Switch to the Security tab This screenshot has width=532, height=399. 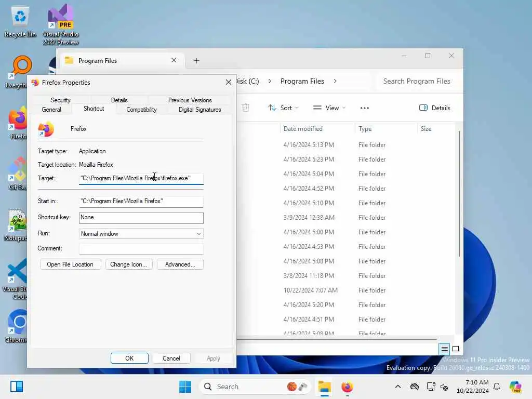tap(60, 100)
